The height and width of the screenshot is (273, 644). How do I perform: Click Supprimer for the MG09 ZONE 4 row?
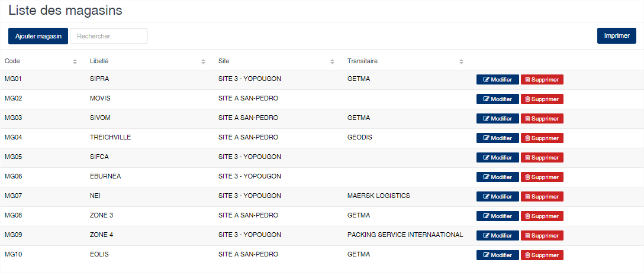coord(542,235)
